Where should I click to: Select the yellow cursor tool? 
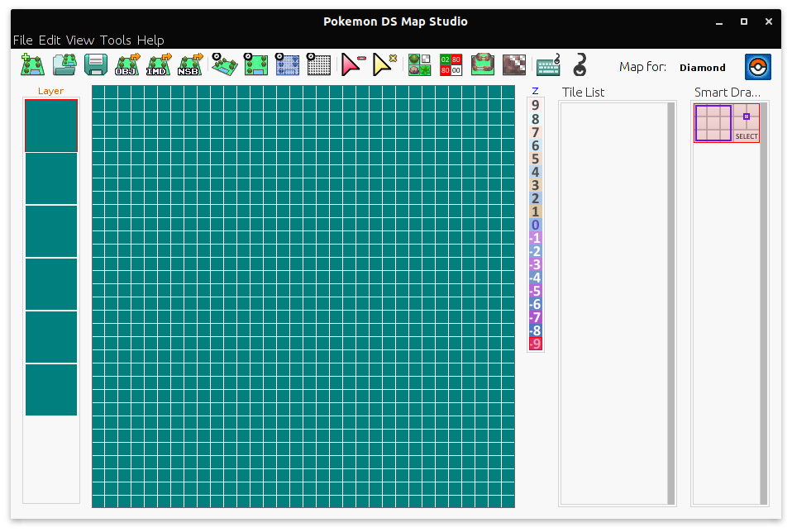click(x=384, y=65)
